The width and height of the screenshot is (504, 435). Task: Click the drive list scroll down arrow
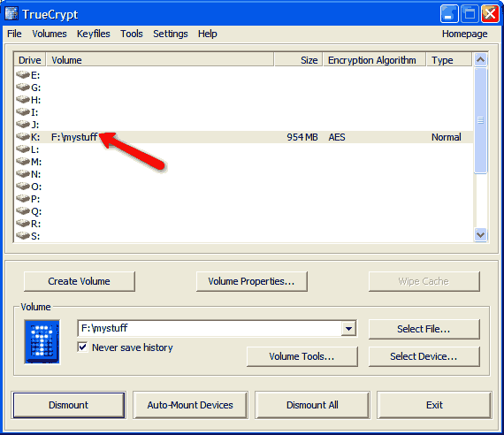(x=480, y=234)
